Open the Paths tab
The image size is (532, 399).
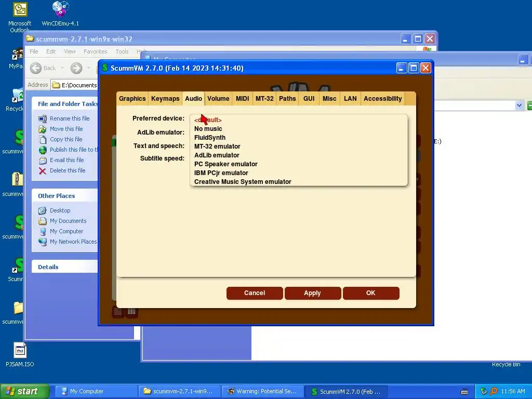coord(287,98)
